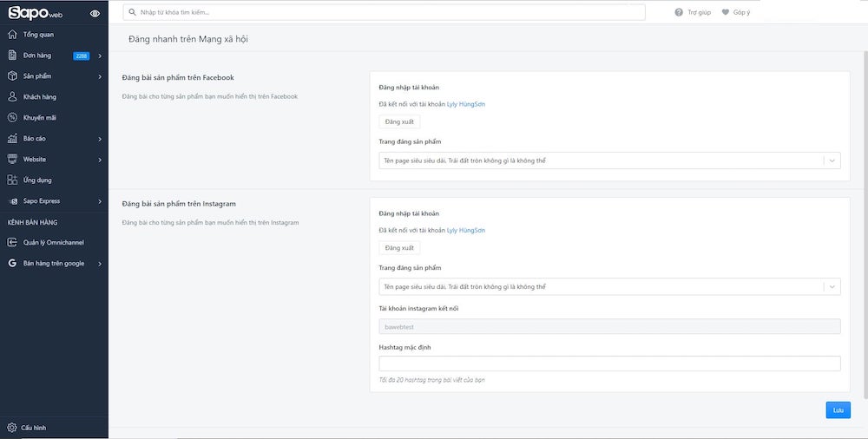Expand the Đơn hàng submenu
The width and height of the screenshot is (868, 439).
(x=100, y=56)
